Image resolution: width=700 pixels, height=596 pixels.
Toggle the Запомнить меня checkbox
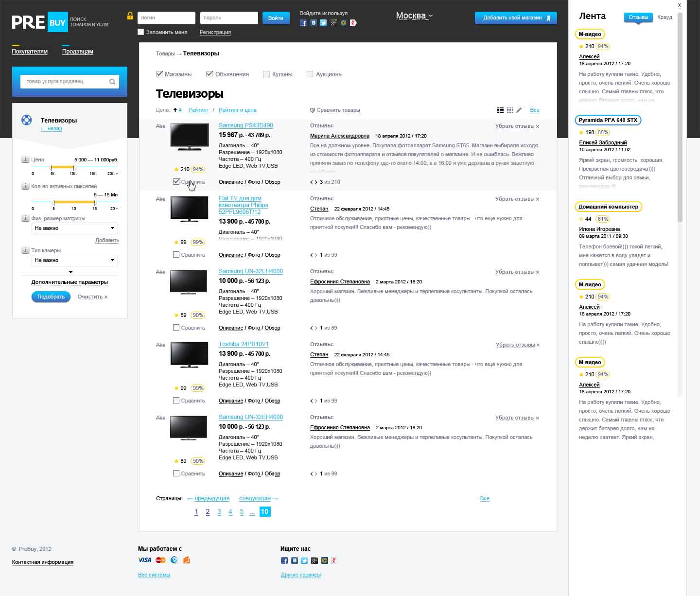tap(141, 32)
